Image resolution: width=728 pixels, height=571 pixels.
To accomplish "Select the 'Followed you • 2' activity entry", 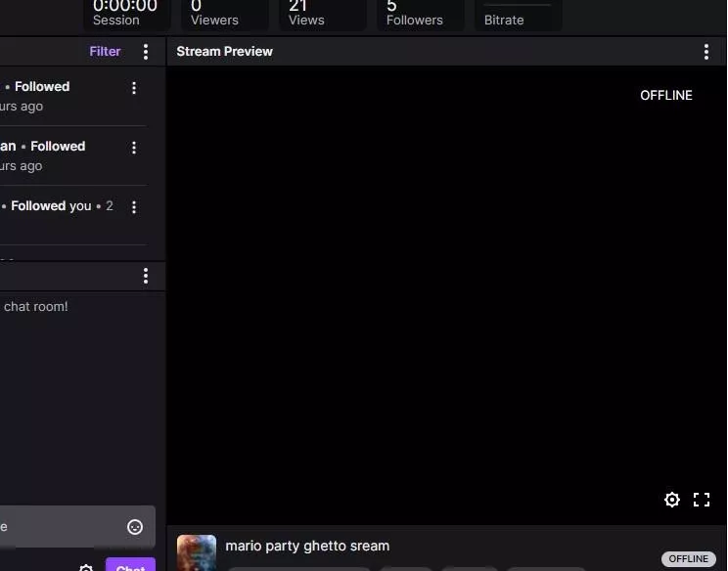I will tap(73, 215).
